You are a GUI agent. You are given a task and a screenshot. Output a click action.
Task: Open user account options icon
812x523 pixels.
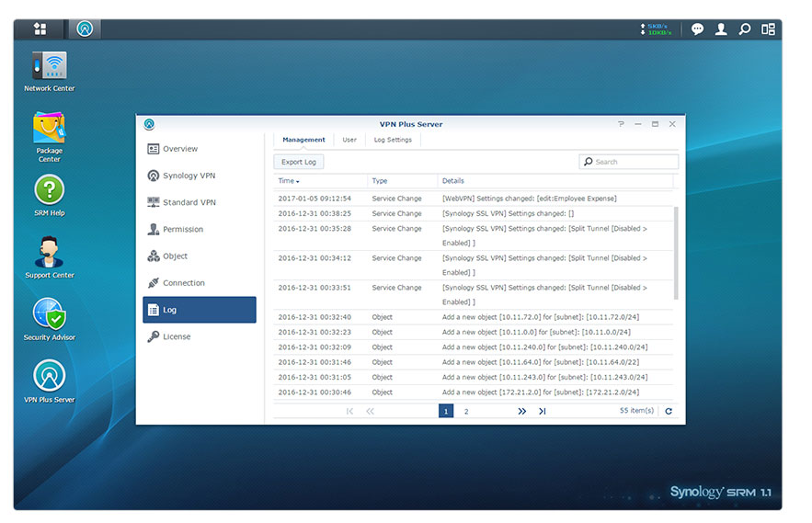721,29
